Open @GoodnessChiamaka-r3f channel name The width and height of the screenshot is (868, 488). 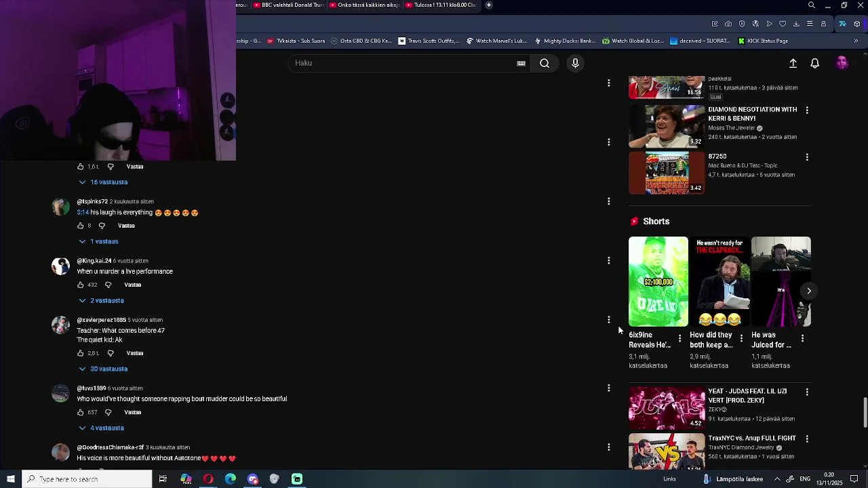pos(111,447)
